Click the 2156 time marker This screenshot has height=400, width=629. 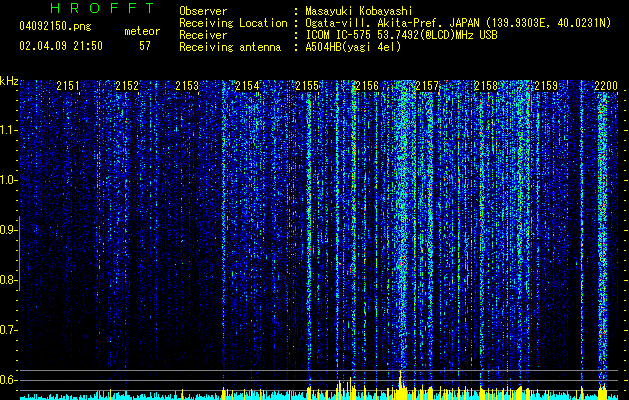point(367,86)
